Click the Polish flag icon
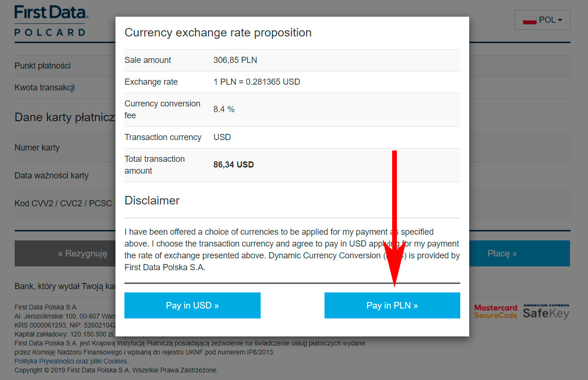 point(529,20)
